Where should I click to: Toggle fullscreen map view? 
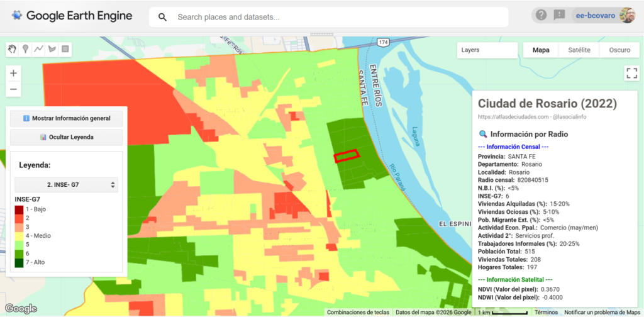(631, 73)
